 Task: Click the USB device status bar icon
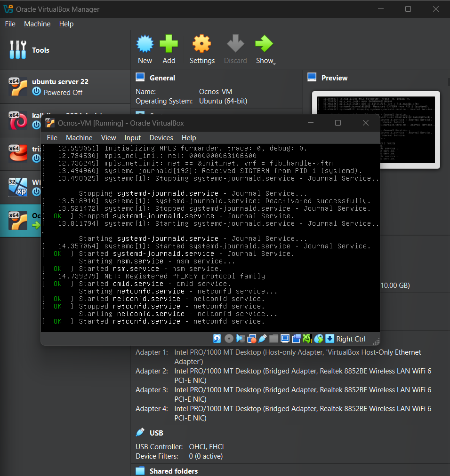pyautogui.click(x=263, y=339)
